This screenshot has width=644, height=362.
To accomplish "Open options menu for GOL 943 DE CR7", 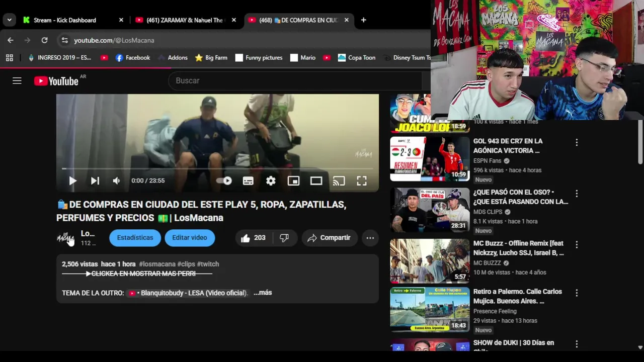I will tap(577, 143).
